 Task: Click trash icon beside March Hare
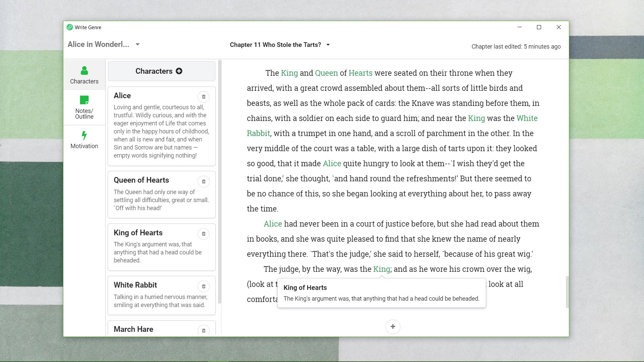coord(204,330)
